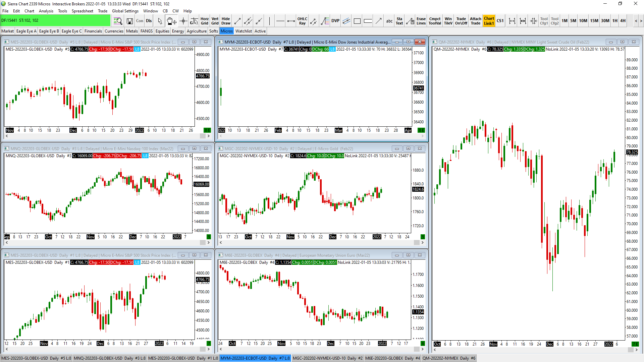Click the crude oil chart right scroll arrow
Screen dimensions: 644x362
click(x=637, y=350)
